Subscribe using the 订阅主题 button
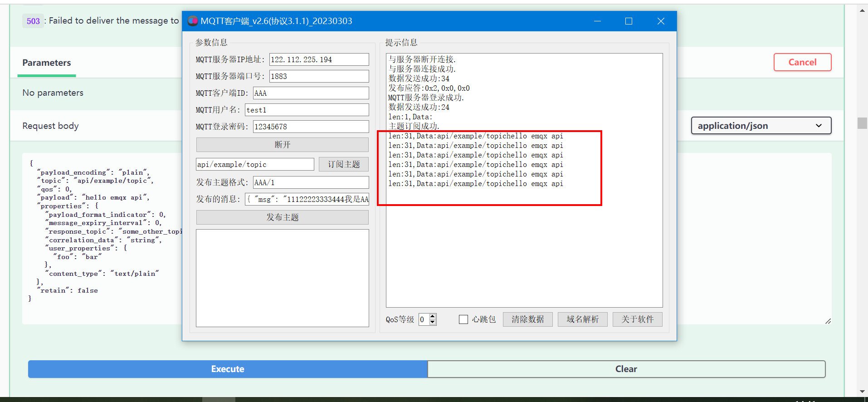Screen dimensions: 868x402 coord(344,164)
